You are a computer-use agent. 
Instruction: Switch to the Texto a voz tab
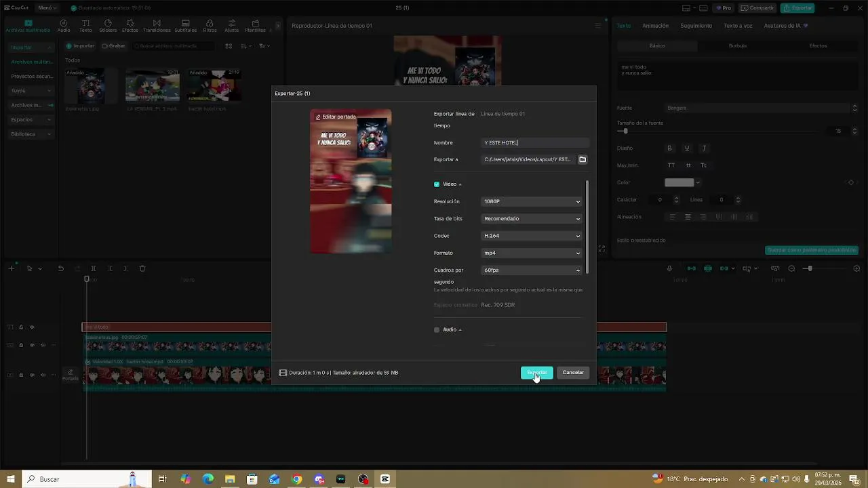pos(738,26)
